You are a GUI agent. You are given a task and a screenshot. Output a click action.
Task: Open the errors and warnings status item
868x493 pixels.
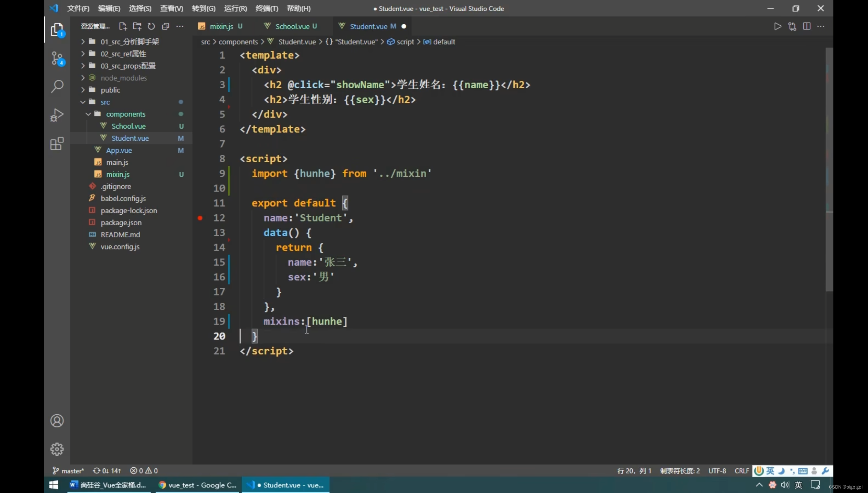(144, 471)
